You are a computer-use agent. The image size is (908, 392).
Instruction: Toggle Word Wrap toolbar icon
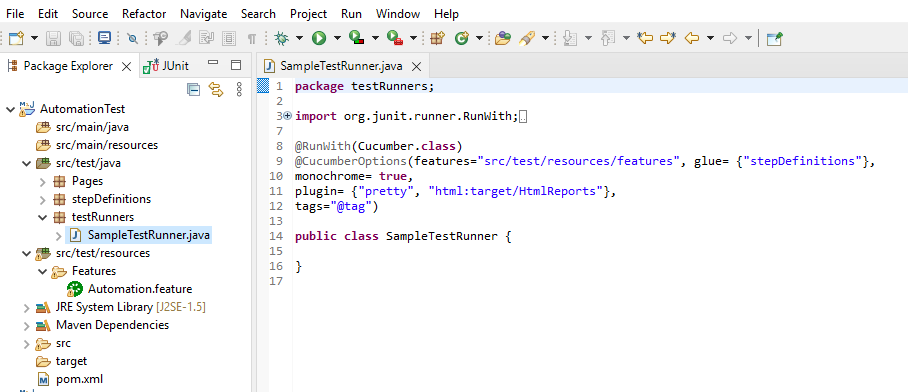tap(207, 38)
